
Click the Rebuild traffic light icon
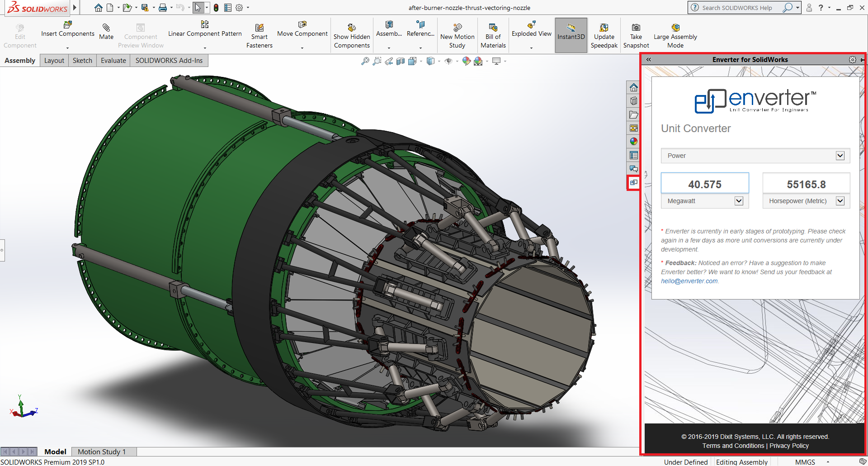pos(216,8)
